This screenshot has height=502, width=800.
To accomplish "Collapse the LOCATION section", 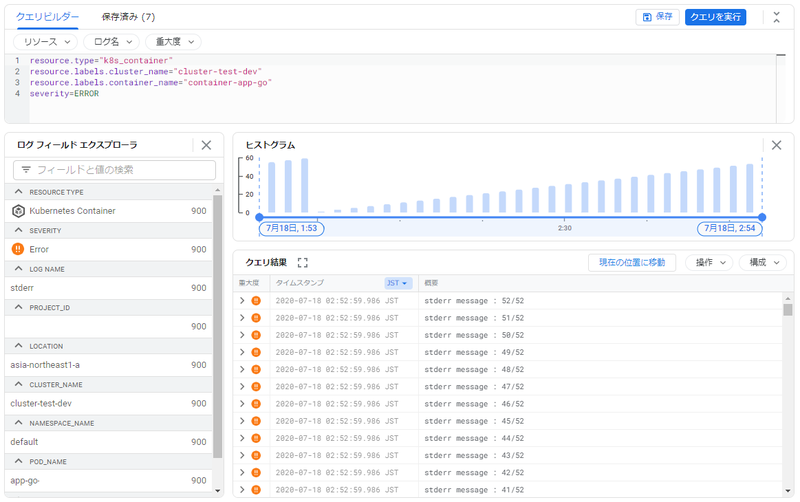I will pyautogui.click(x=19, y=346).
